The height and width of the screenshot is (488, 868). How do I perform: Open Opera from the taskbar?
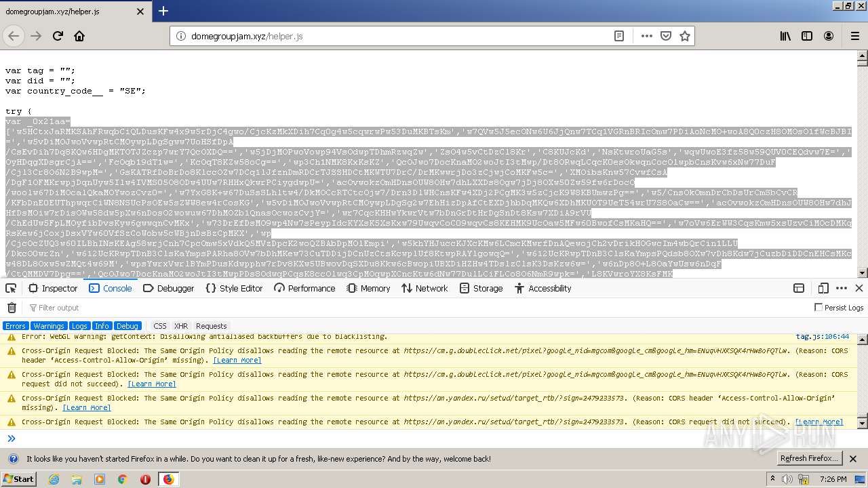145,479
